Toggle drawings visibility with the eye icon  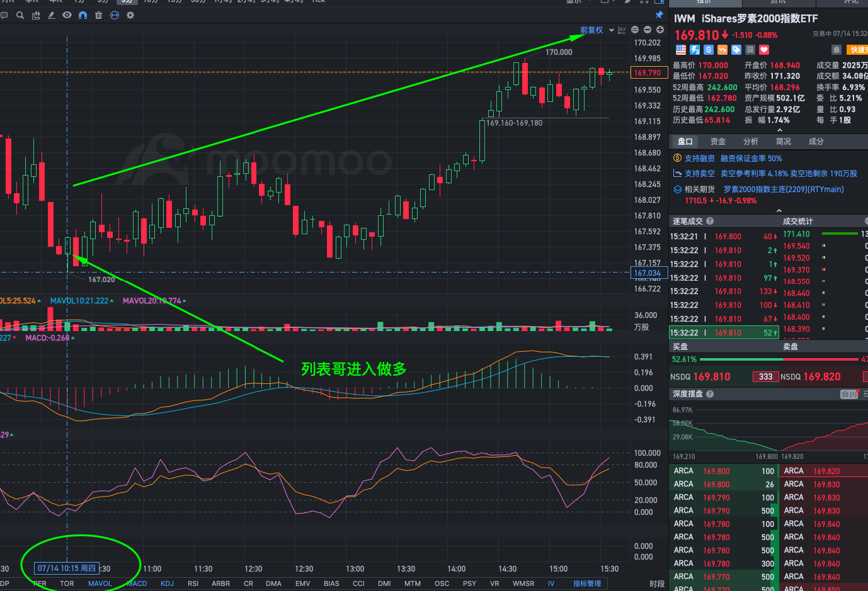[x=67, y=15]
